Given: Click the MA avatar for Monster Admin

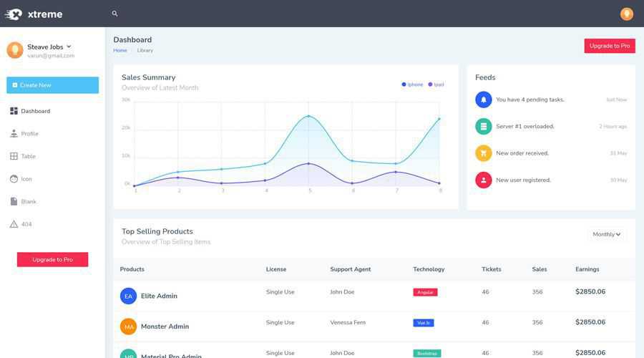Looking at the screenshot, I should click(x=128, y=326).
